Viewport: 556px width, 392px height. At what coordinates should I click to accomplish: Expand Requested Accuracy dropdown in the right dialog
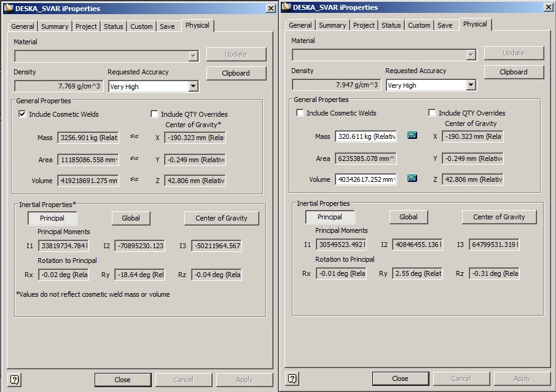(x=471, y=85)
